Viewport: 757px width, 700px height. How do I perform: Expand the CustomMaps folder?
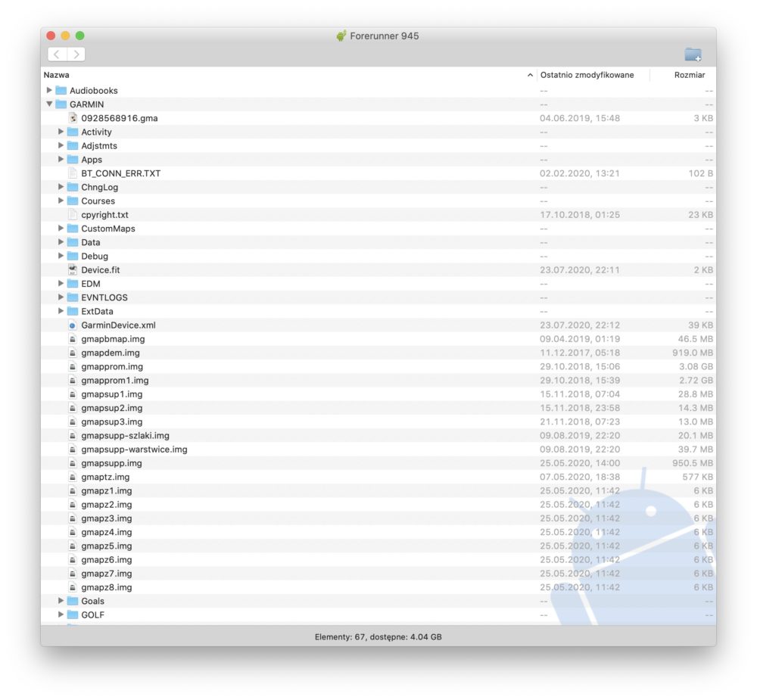click(61, 228)
